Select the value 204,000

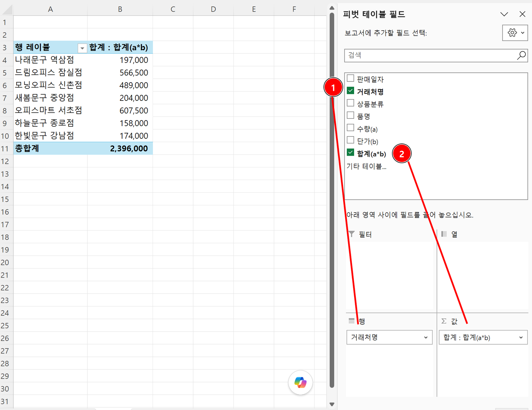120,98
